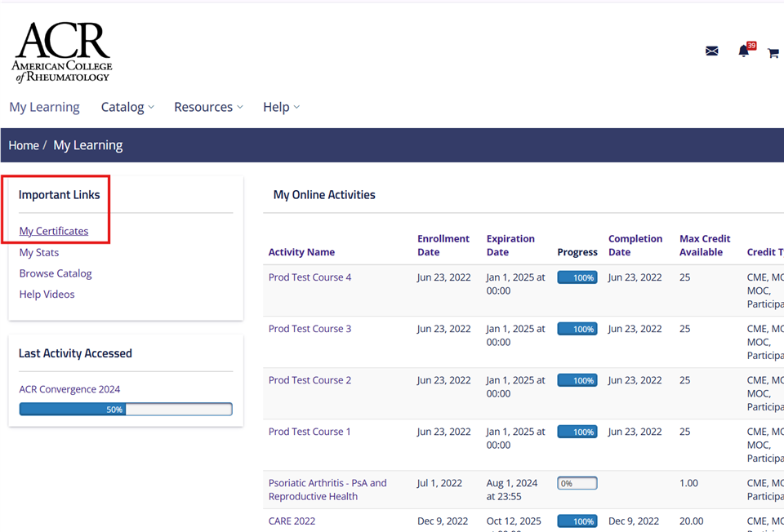Viewport: 784px width, 532px height.
Task: Sort by Activity Name column header
Action: point(301,252)
